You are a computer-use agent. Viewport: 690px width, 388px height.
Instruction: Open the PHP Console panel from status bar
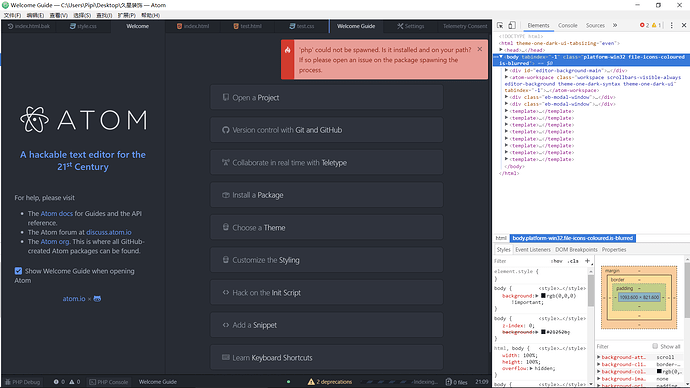pos(109,382)
